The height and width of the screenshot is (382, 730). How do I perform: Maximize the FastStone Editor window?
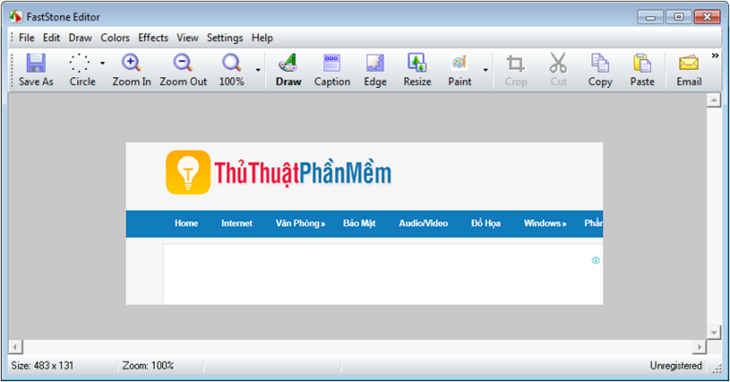point(679,17)
